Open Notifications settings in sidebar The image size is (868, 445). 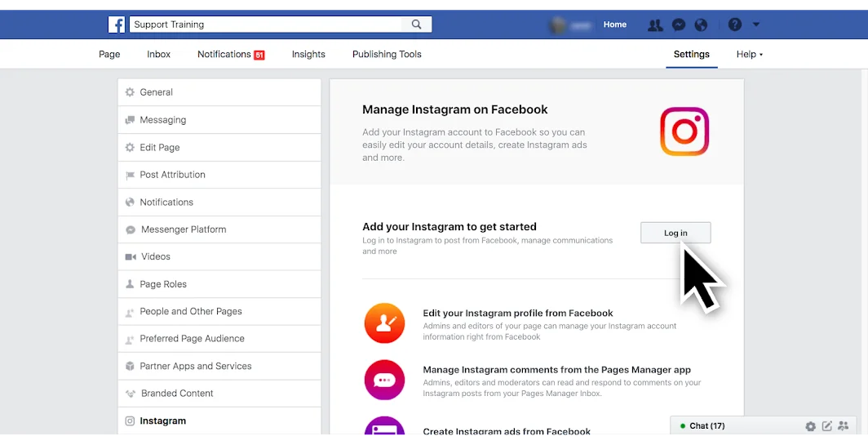point(166,202)
